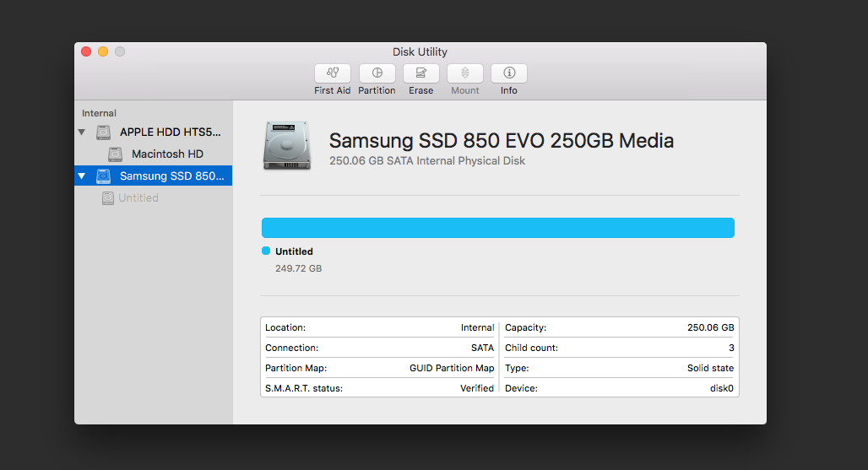This screenshot has width=868, height=470.
Task: Click the GUID Partition Map value
Action: click(x=452, y=368)
